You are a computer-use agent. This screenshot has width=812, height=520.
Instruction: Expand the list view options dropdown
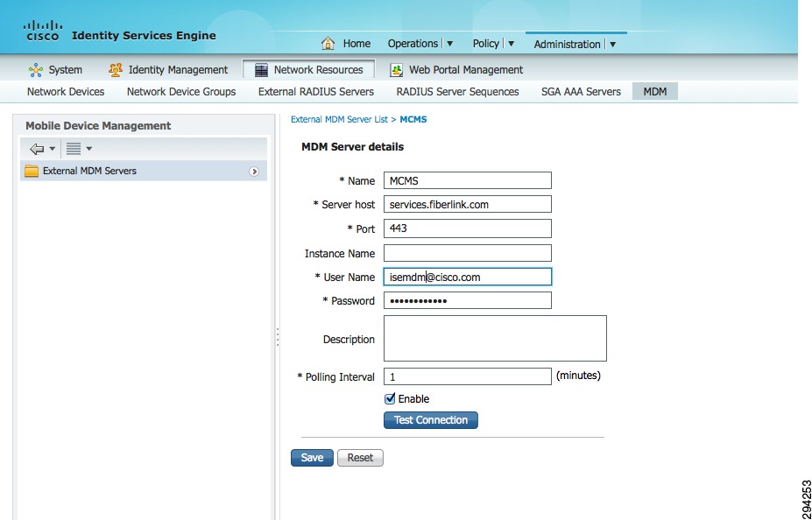tap(89, 149)
